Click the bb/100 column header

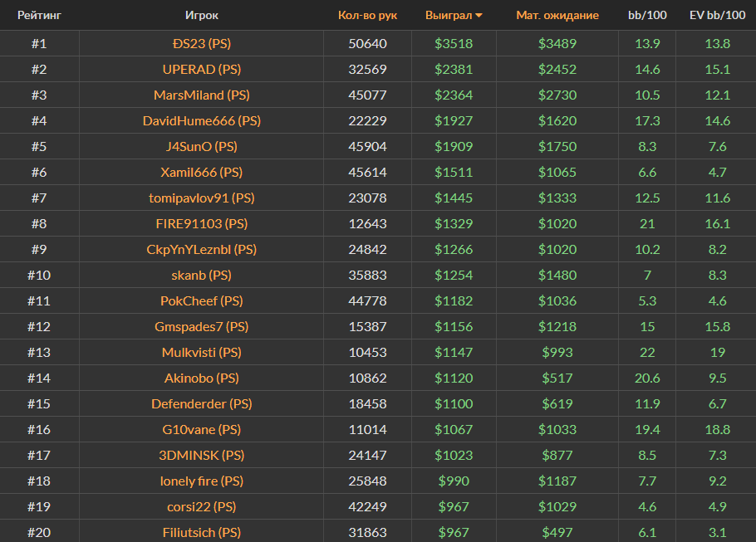[646, 15]
